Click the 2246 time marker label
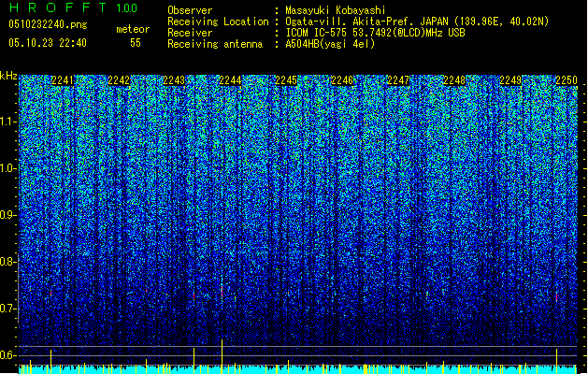The height and width of the screenshot is (374, 588). tap(342, 80)
